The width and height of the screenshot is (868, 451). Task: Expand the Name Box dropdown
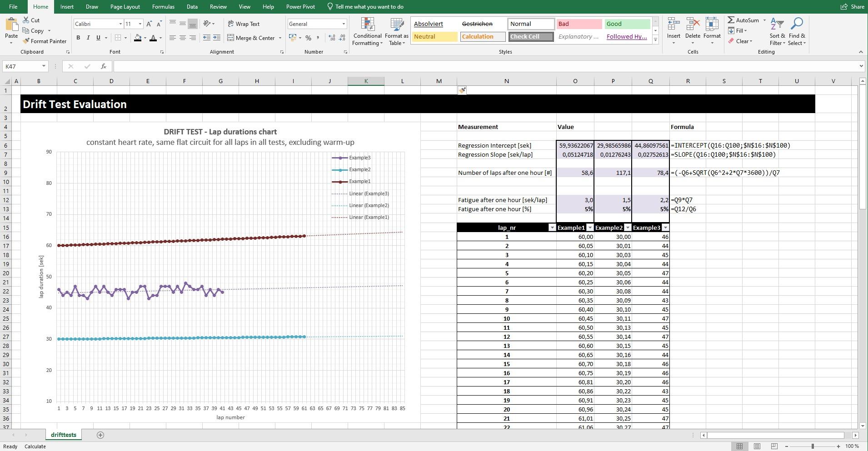pos(44,66)
